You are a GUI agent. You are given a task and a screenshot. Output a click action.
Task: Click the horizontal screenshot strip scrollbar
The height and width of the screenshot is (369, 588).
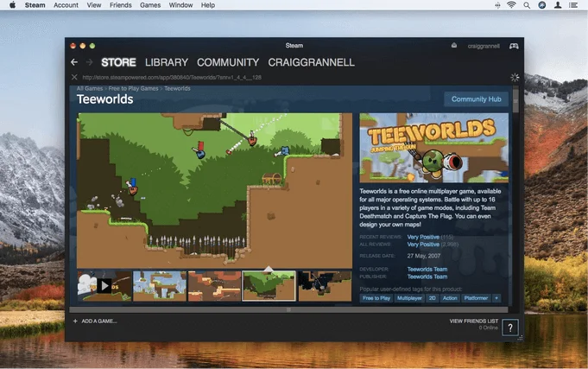pyautogui.click(x=288, y=309)
